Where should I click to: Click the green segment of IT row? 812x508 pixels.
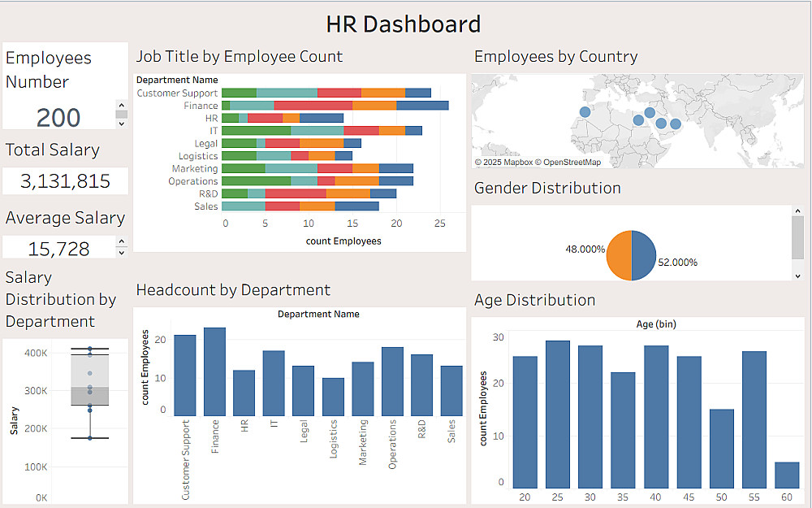tap(257, 131)
